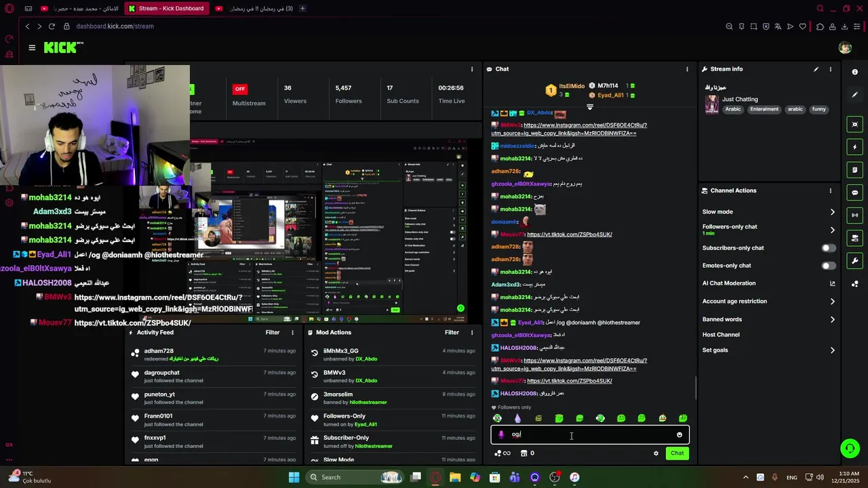Image resolution: width=868 pixels, height=488 pixels.
Task: Open the chat store icon showing 0
Action: [x=527, y=453]
